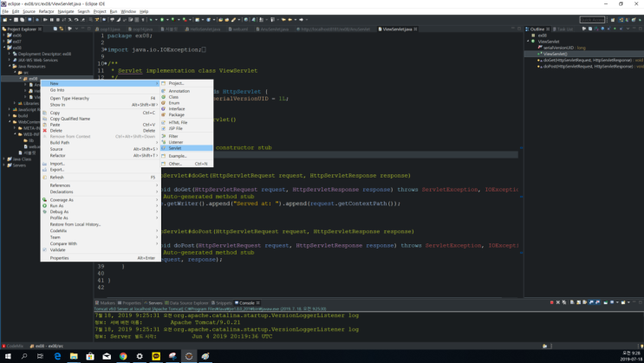Click the Quick Access search field
Screen dimensions: 644x363
592,19
